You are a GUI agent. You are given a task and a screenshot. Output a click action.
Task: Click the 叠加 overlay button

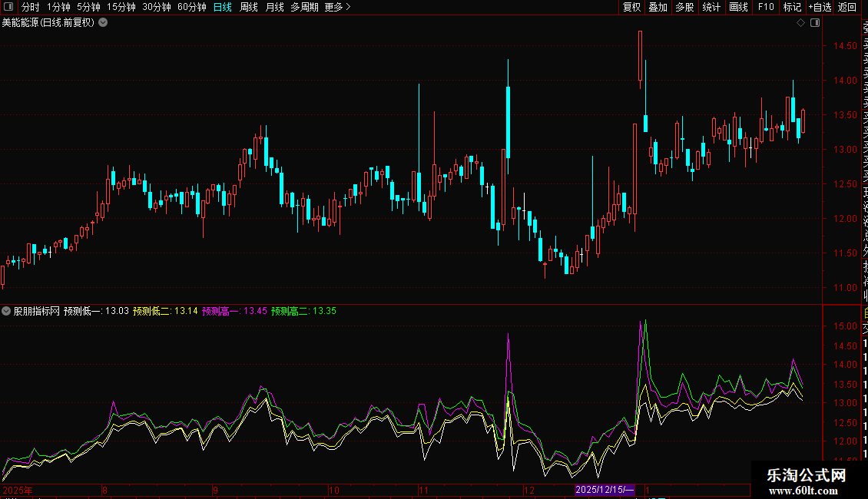click(658, 7)
